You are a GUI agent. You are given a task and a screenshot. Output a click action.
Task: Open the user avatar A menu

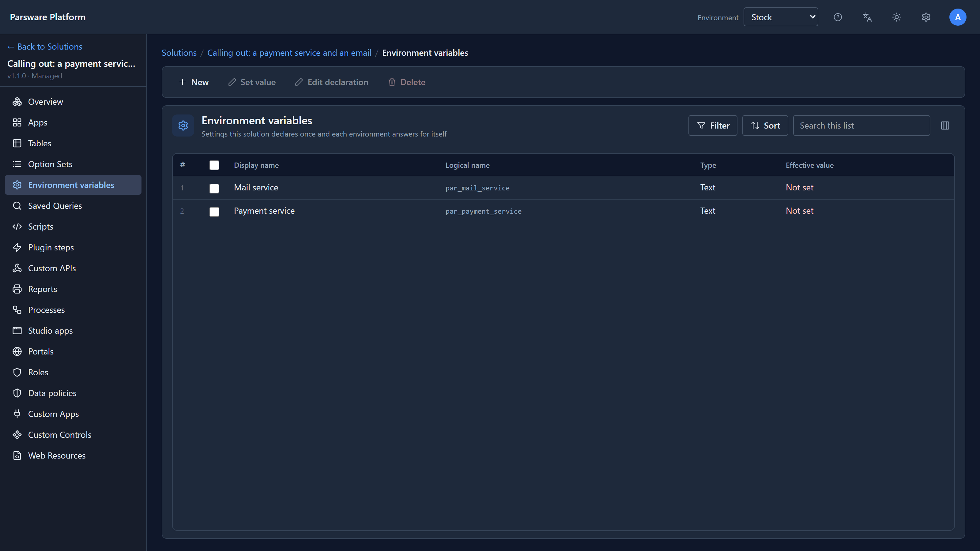click(958, 17)
